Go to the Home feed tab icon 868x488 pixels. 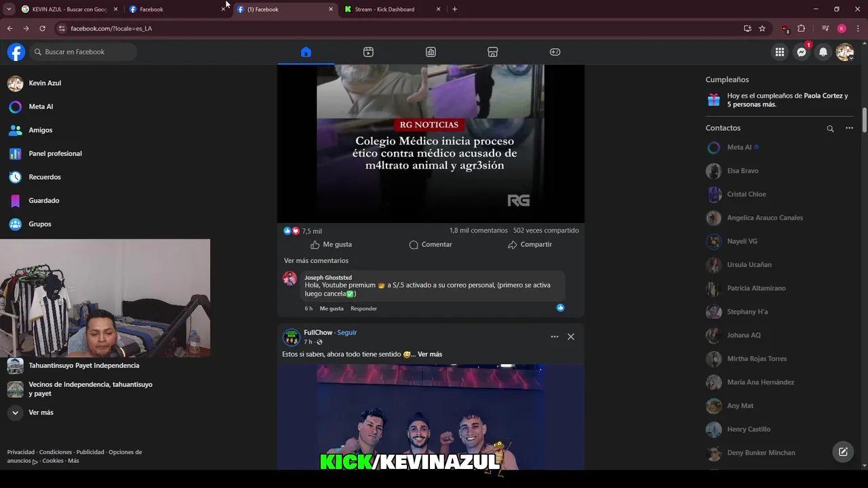click(x=306, y=52)
